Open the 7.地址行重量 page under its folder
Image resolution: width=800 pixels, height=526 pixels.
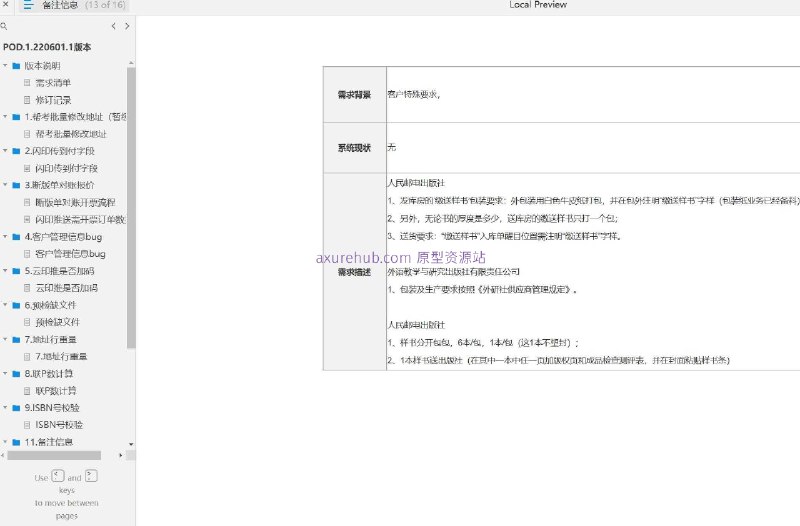pyautogui.click(x=61, y=357)
